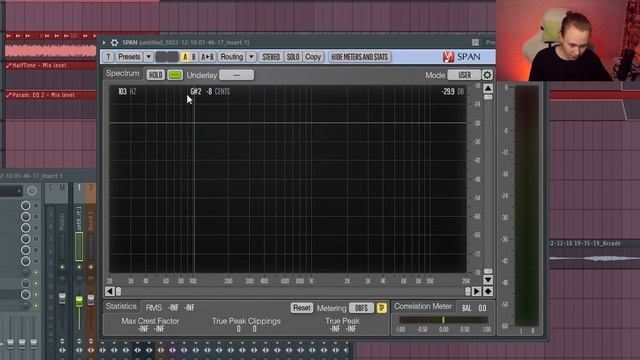The height and width of the screenshot is (360, 640).
Task: Click insert 1 stereo separation arrows
Action: 79,350
